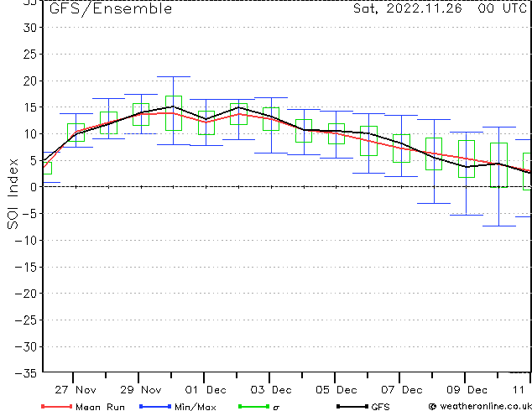
Task: Click the 01 Dec date label
Action: 206,390
